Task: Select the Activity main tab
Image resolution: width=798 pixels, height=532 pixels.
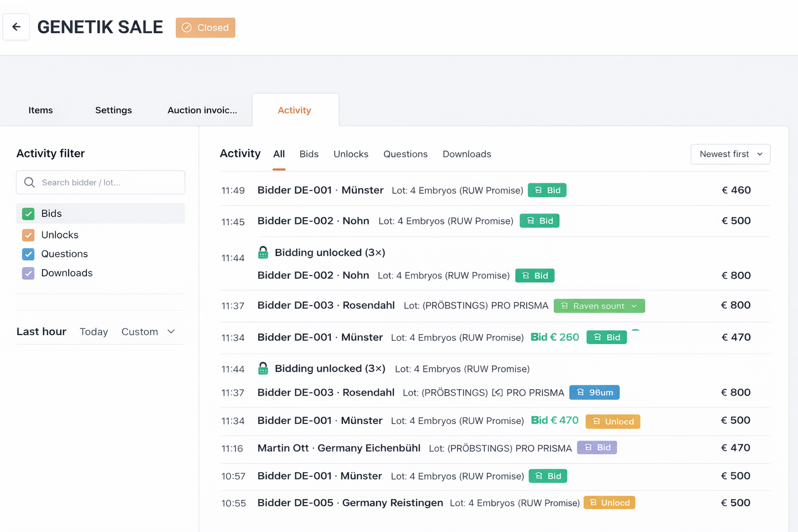Action: point(295,110)
